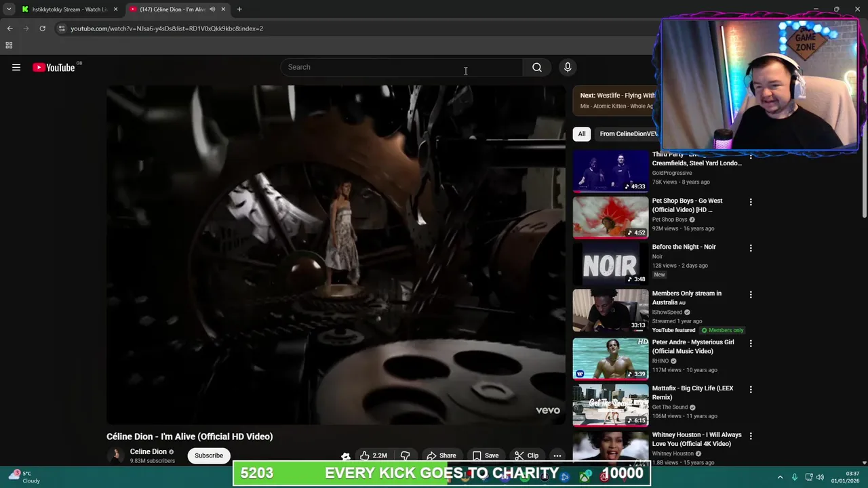Open weather widget showing 5°C Cloudy
The image size is (868, 488).
(x=24, y=477)
